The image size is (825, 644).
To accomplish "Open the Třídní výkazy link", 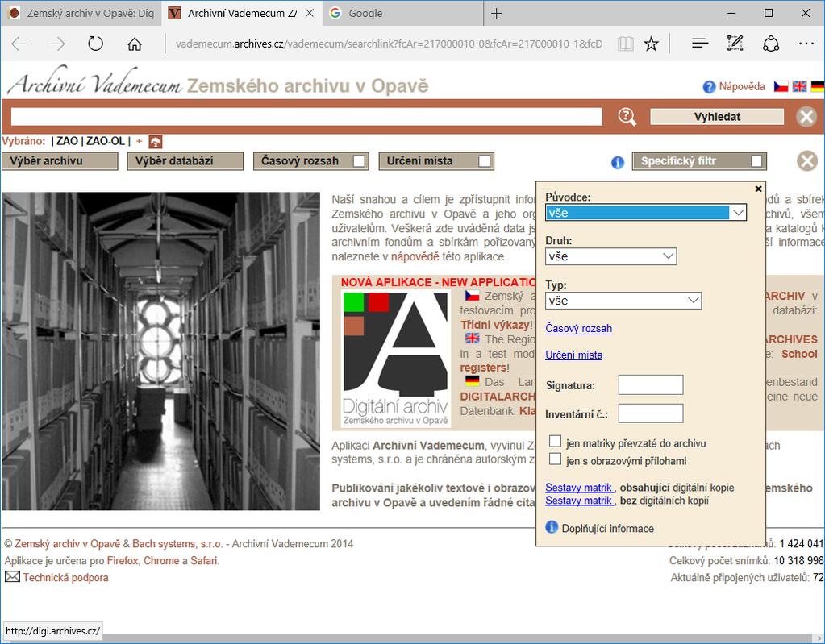I will click(496, 325).
